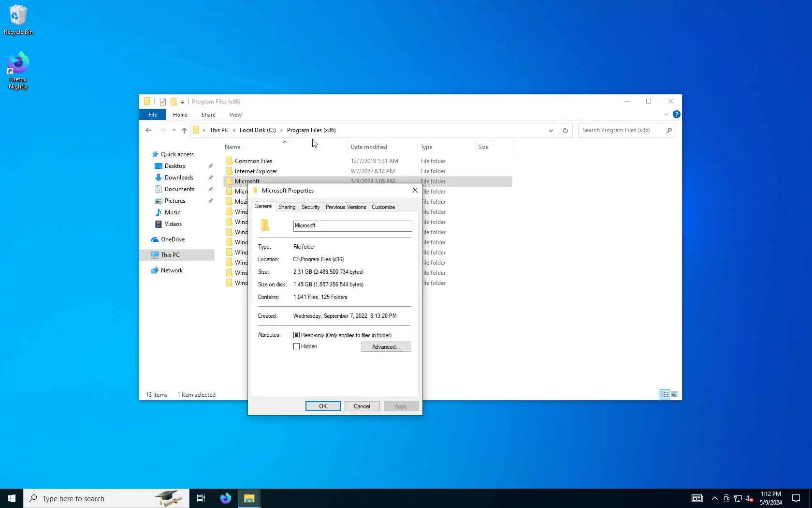Open the Customize Quick Access Toolbar dropdown
This screenshot has height=508, width=812.
tap(182, 102)
